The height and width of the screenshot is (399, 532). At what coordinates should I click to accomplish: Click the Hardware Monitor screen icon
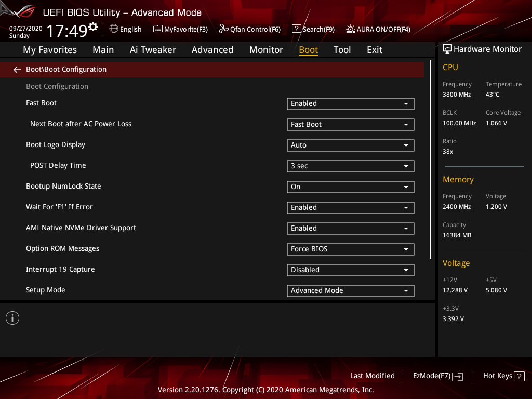coord(447,49)
